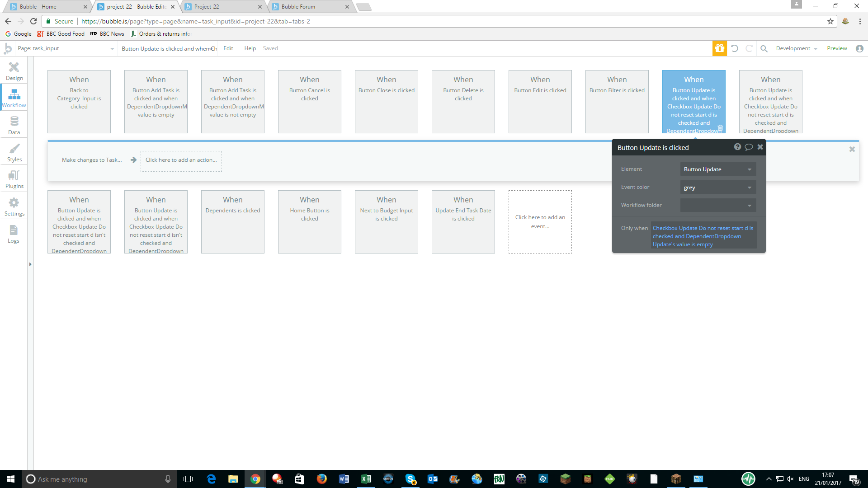This screenshot has width=868, height=488.
Task: Open the Data tab in sidebar
Action: (x=14, y=125)
